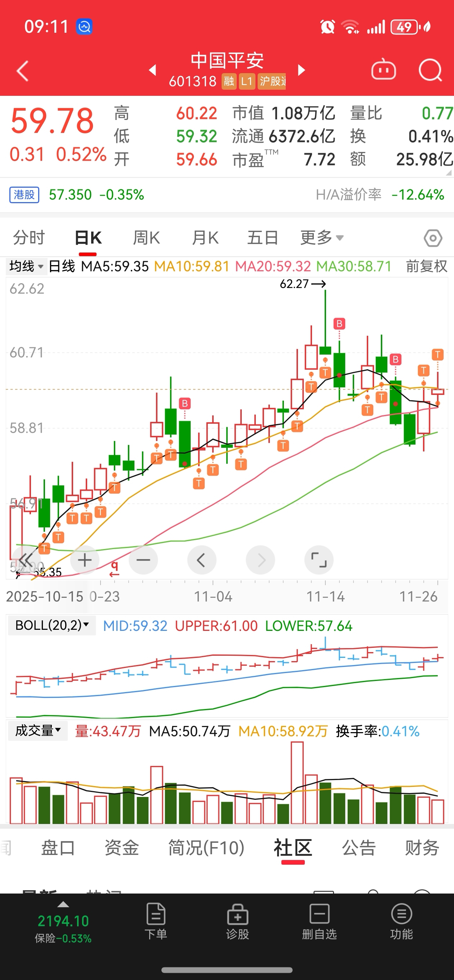Go back using the top-left arrow
This screenshot has height=980, width=454.
click(23, 71)
